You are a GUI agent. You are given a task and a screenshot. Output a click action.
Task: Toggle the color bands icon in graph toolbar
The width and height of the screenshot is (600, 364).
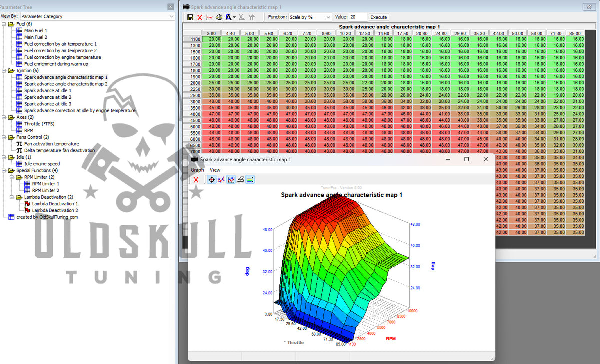[x=250, y=180]
